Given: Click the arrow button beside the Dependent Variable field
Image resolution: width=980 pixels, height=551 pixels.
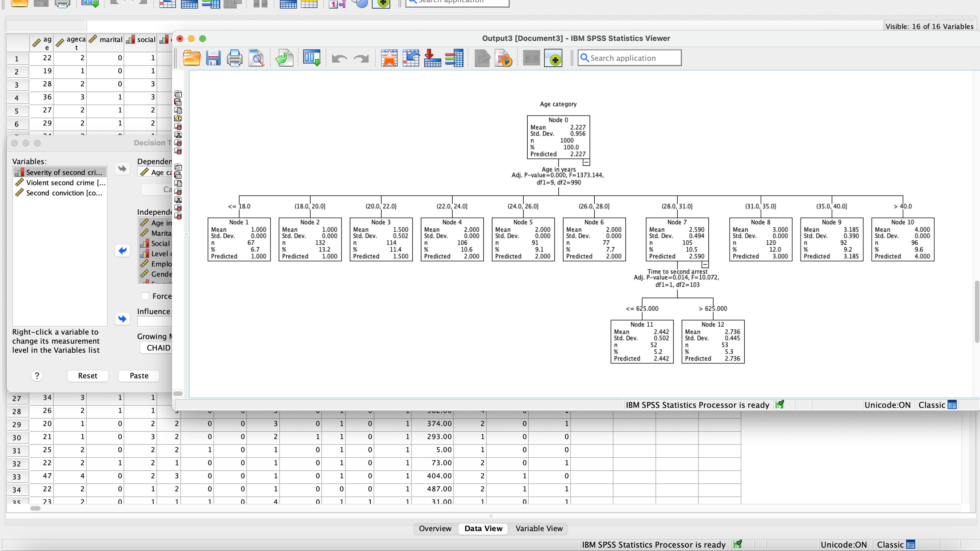Looking at the screenshot, I should (122, 168).
